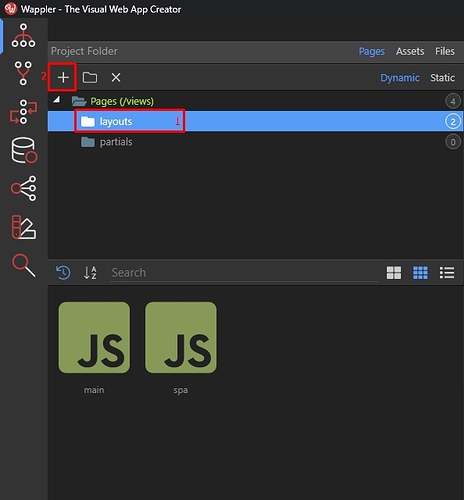This screenshot has height=500, width=464.
Task: Select the Static pages mode
Action: [x=442, y=78]
